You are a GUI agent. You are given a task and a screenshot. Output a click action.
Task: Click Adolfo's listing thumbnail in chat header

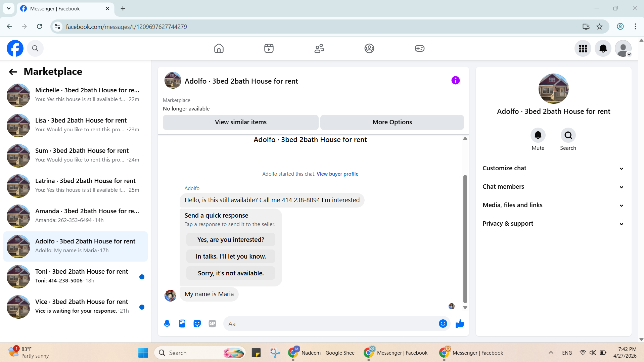[173, 80]
